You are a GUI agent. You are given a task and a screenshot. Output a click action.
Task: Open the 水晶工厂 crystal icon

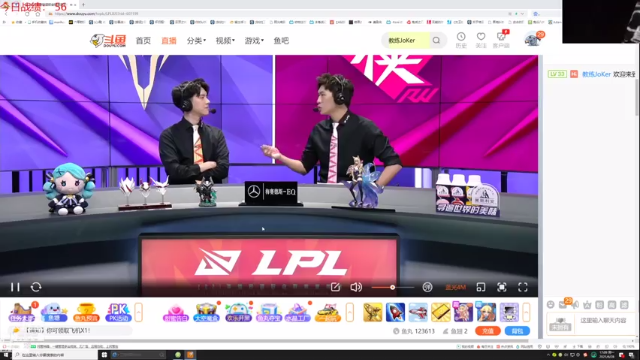coord(298,312)
